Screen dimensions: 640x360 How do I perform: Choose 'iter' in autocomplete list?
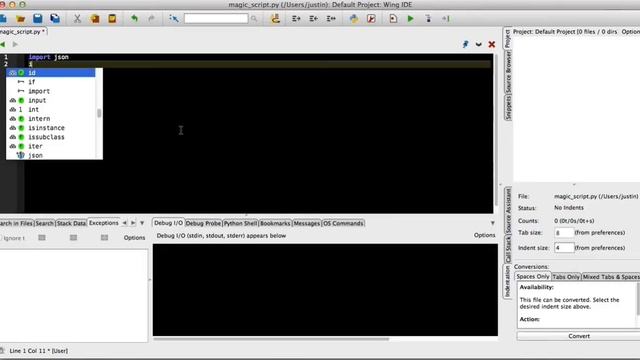tap(50, 146)
